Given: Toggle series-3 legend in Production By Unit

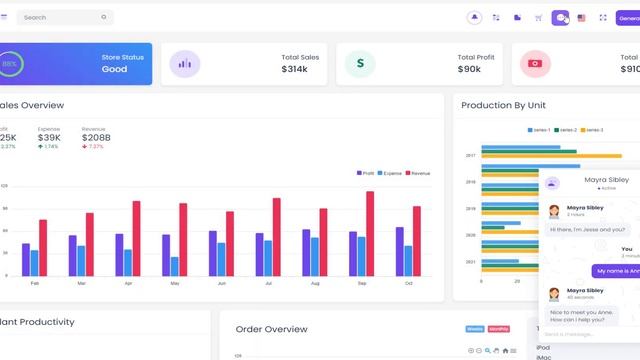Looking at the screenshot, I should coord(592,130).
